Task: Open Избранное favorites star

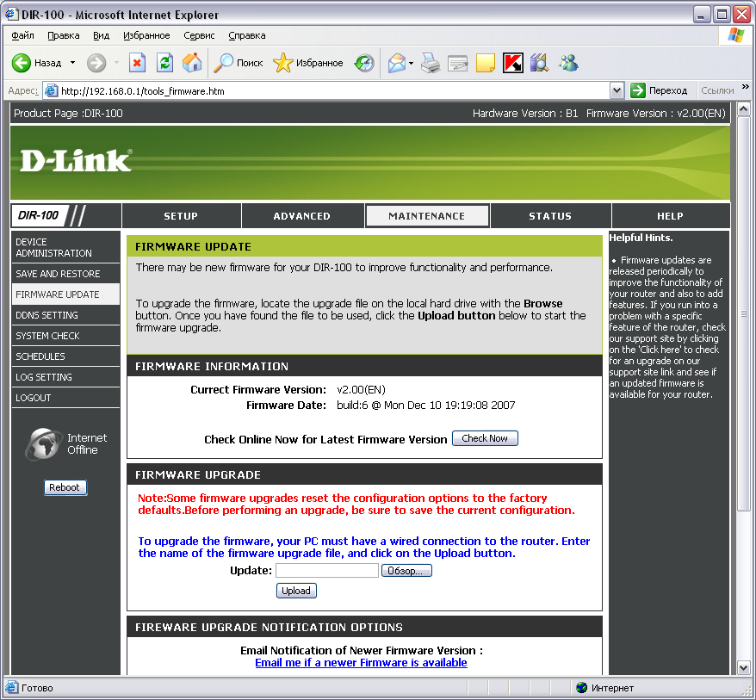Action: (x=283, y=63)
